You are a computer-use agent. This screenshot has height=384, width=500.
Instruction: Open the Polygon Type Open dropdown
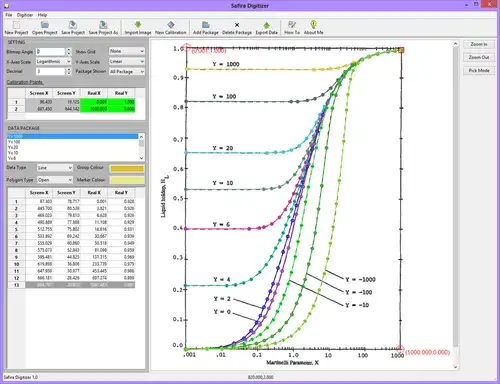pos(55,180)
